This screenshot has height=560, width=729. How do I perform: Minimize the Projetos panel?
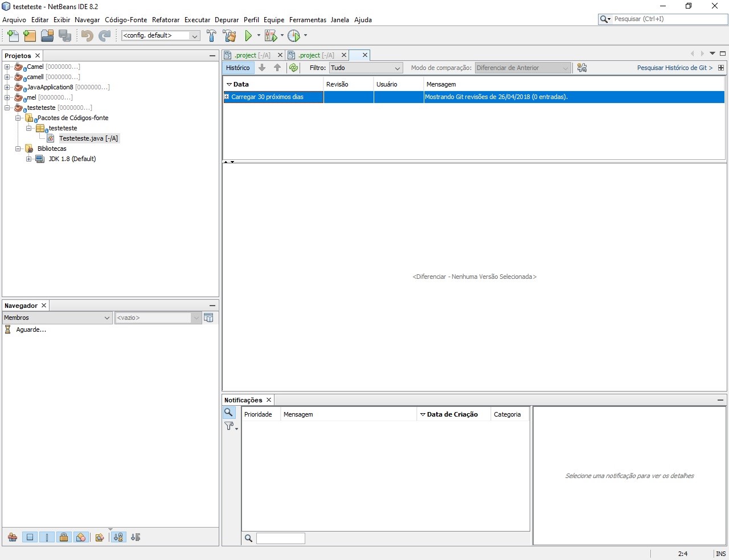[x=212, y=56]
